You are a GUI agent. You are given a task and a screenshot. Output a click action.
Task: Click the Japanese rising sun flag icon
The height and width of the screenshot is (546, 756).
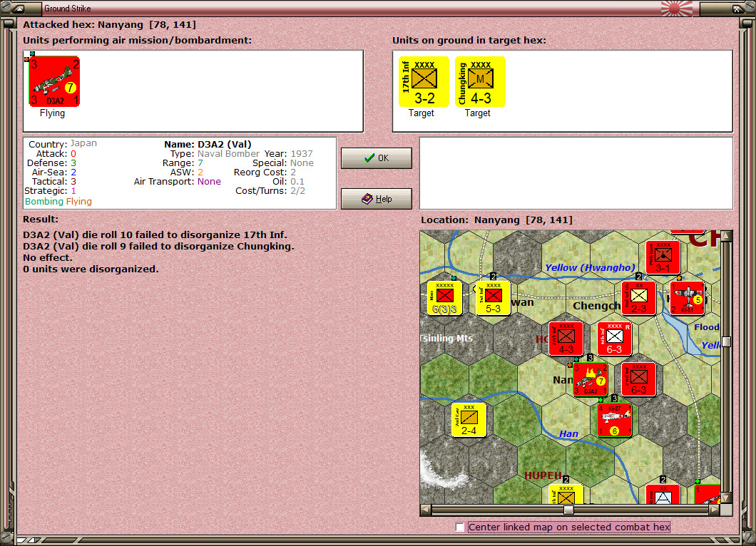pyautogui.click(x=676, y=8)
